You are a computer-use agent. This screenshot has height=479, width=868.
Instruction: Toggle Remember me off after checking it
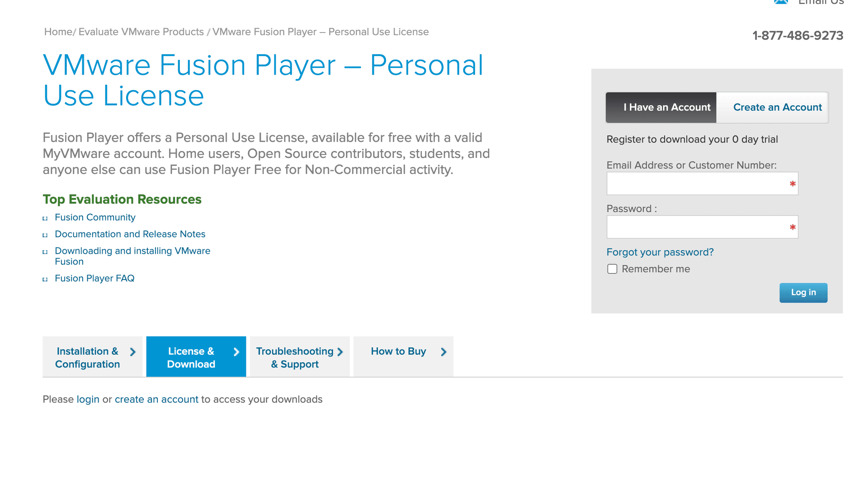(612, 269)
